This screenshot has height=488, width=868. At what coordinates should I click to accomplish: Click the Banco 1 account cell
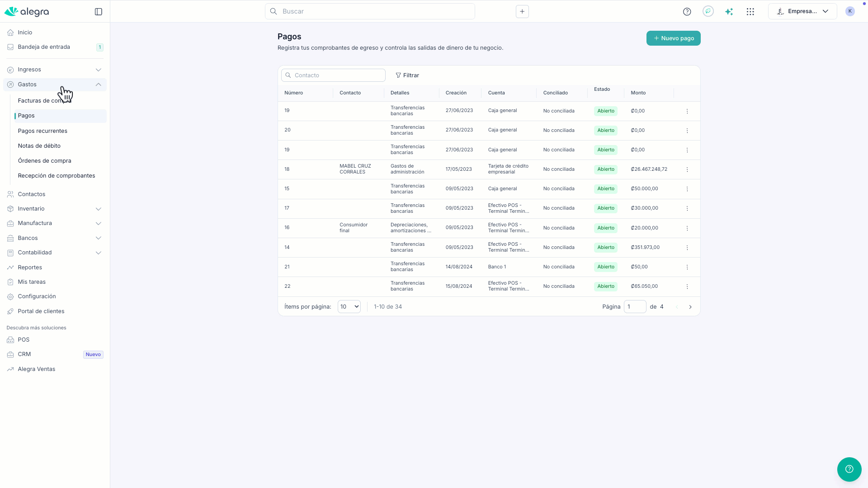[x=497, y=267]
